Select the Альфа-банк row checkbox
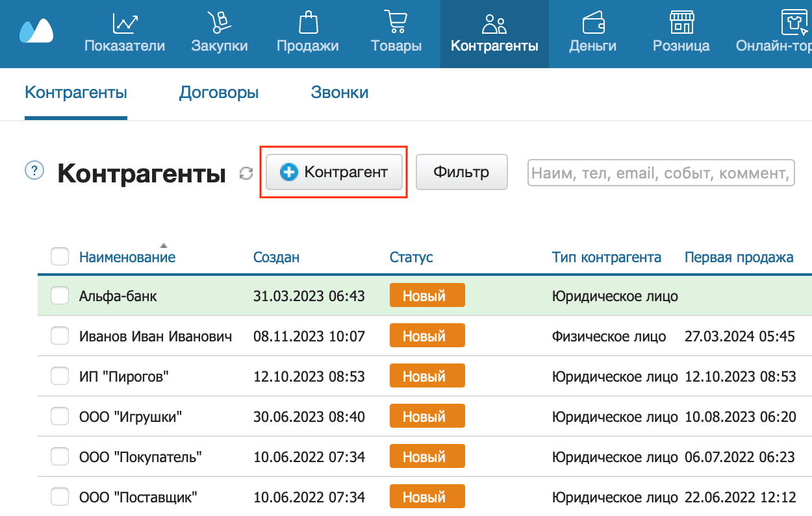This screenshot has height=516, width=812. [59, 295]
